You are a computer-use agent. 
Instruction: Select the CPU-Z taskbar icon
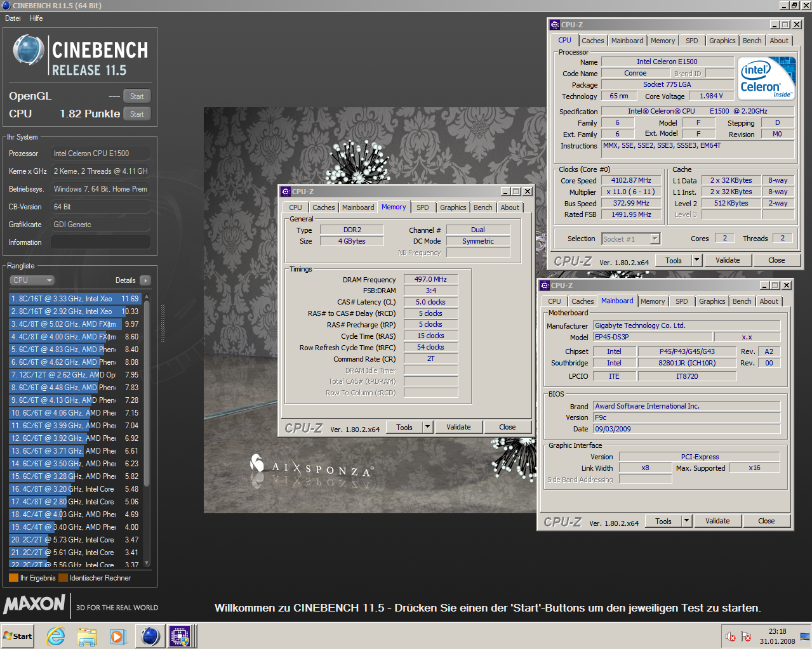180,636
